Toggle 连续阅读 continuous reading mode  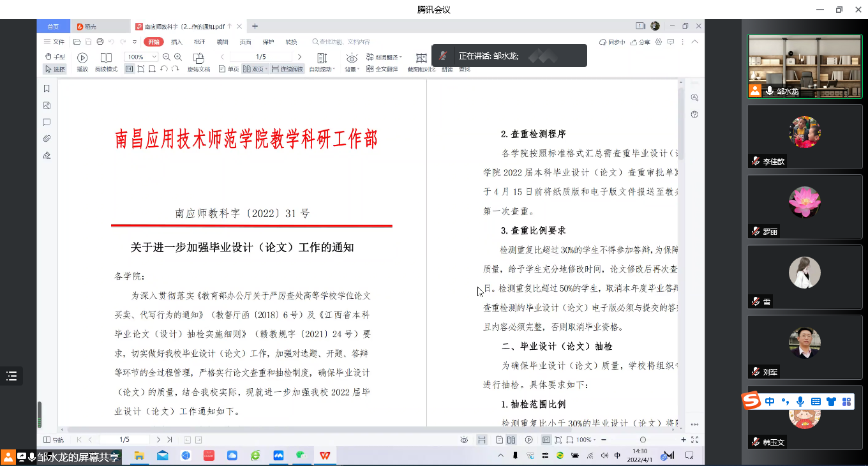tap(287, 69)
